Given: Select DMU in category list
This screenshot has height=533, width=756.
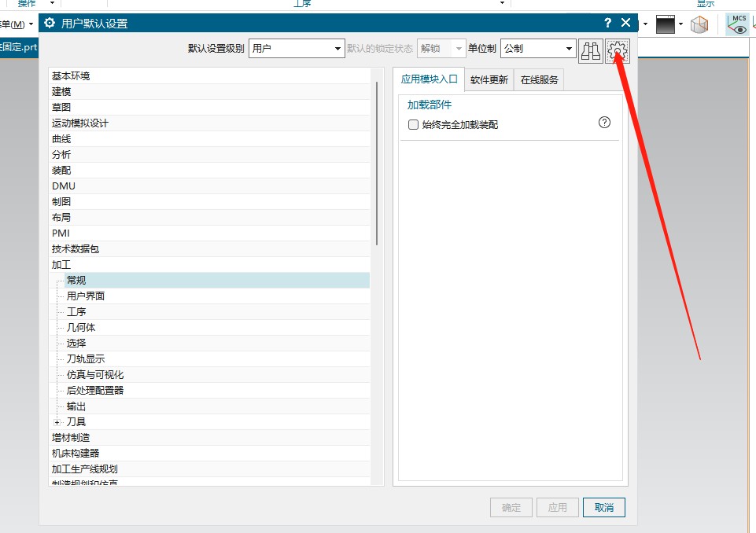Looking at the screenshot, I should pos(209,186).
